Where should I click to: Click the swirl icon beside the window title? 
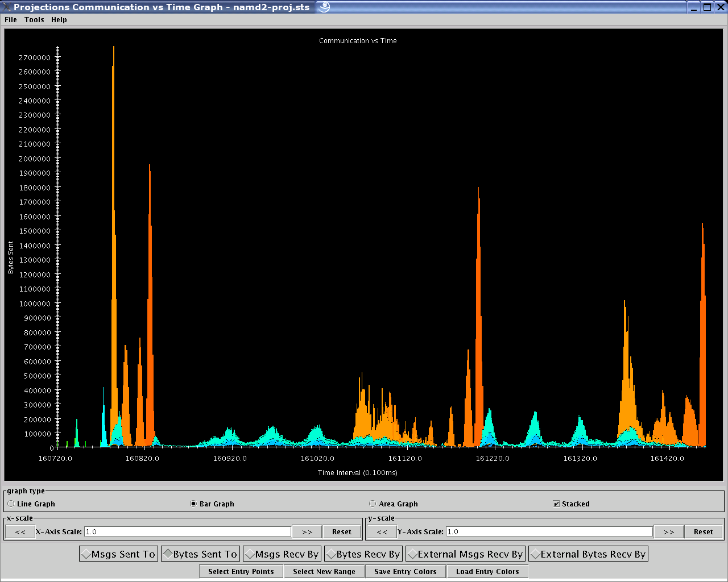click(x=324, y=7)
